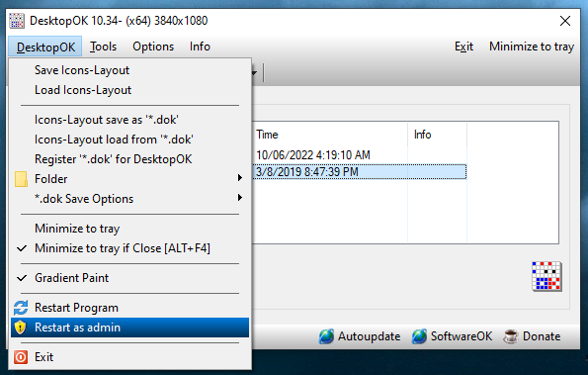Open the Info menu

point(200,47)
